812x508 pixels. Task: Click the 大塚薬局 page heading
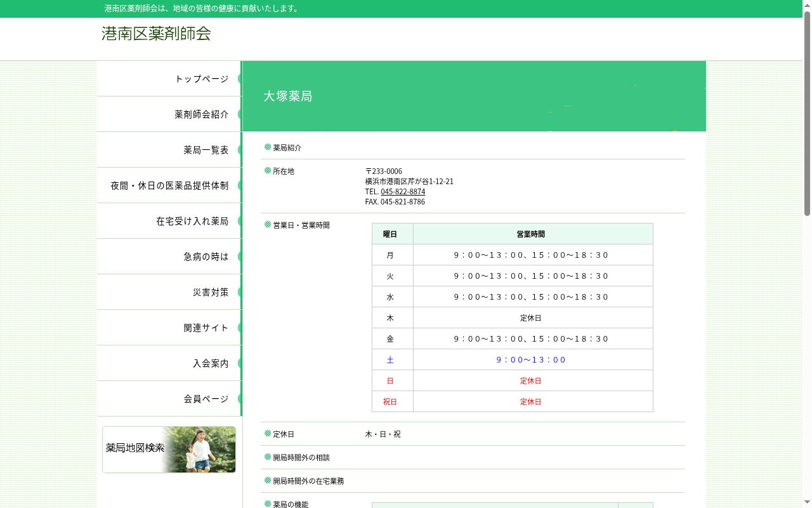pyautogui.click(x=288, y=97)
